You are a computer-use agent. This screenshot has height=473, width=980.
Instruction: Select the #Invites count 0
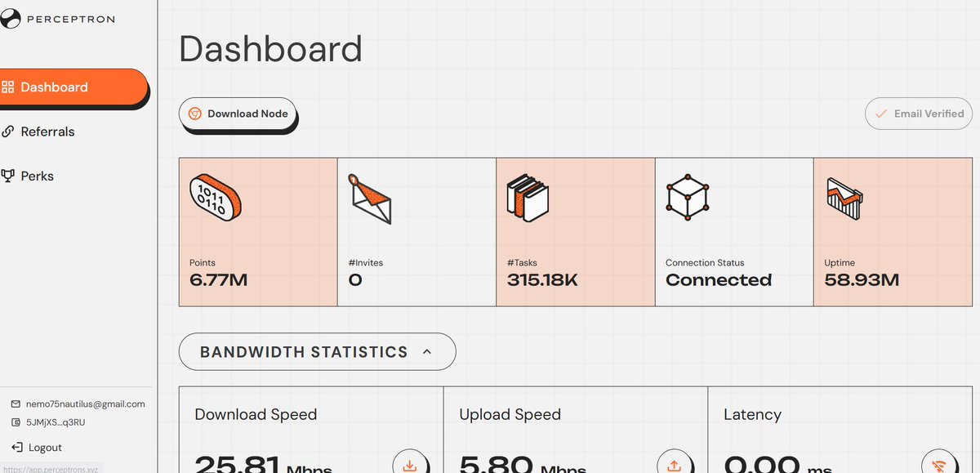point(355,280)
